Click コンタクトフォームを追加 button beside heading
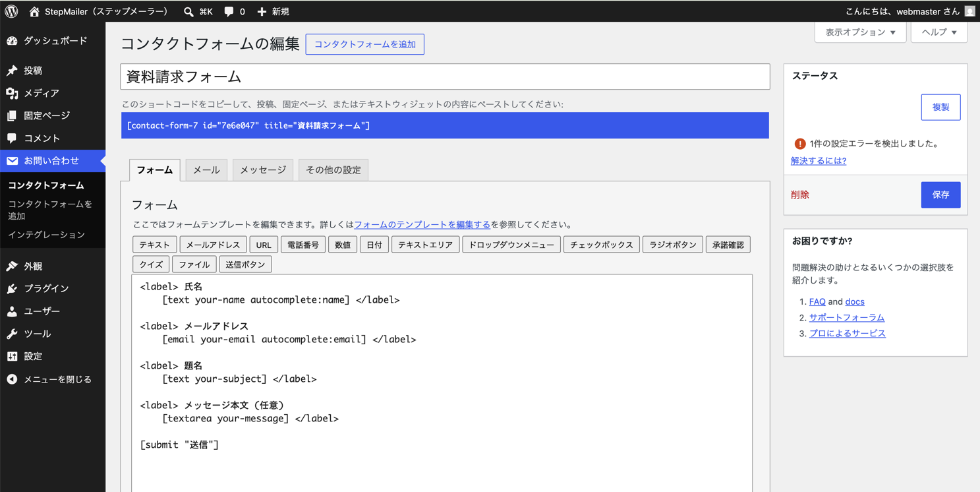Viewport: 980px width, 492px height. pos(365,44)
